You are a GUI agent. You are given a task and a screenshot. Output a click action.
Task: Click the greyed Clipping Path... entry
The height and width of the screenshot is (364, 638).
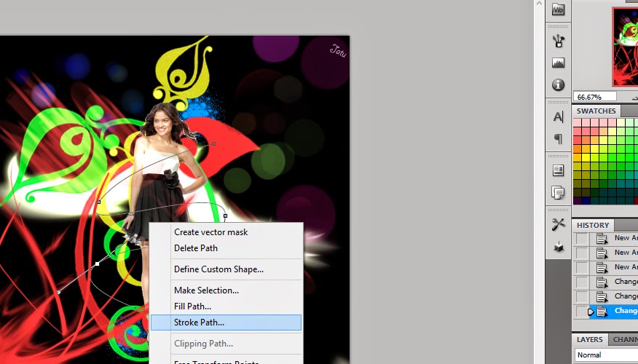(x=227, y=344)
